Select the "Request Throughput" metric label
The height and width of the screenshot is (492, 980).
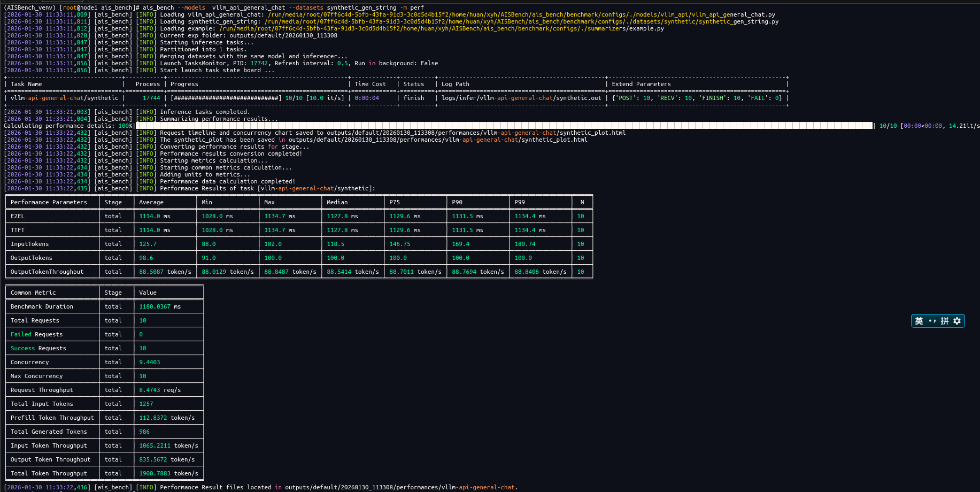pos(42,390)
